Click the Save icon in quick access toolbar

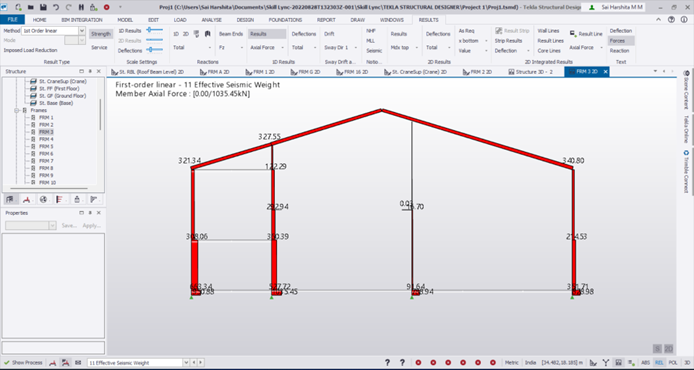[x=43, y=7]
